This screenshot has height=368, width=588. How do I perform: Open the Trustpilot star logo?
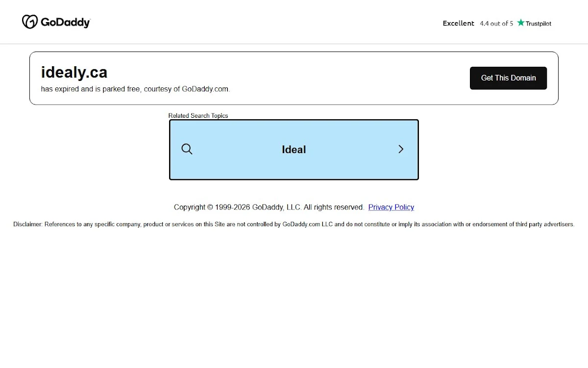pyautogui.click(x=534, y=23)
